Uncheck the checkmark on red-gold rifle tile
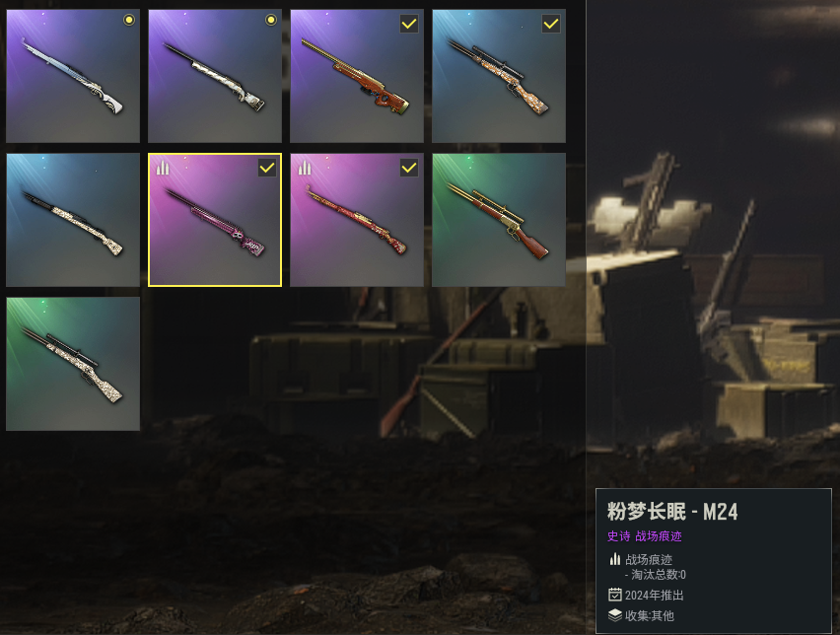This screenshot has width=840, height=635. 409,168
